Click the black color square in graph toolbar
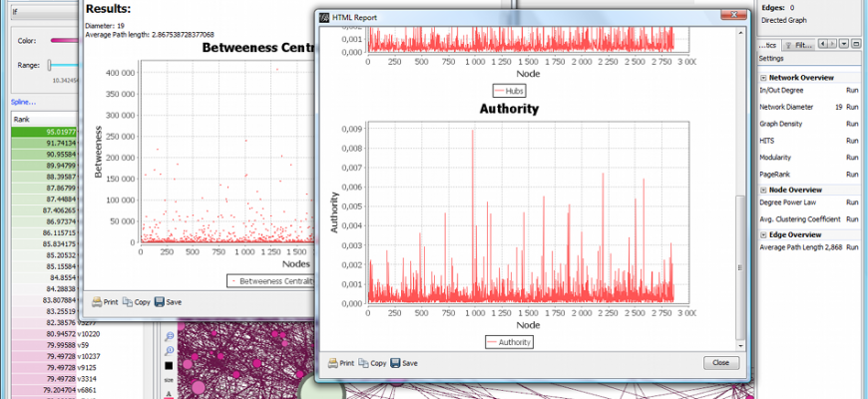This screenshot has width=868, height=399. [170, 366]
